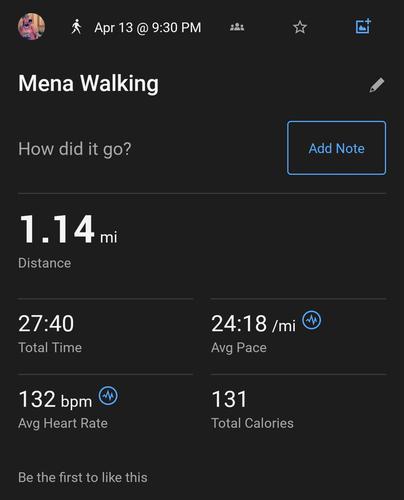Screen dimensions: 404x500
Task: Tap the add photo icon
Action: (363, 26)
